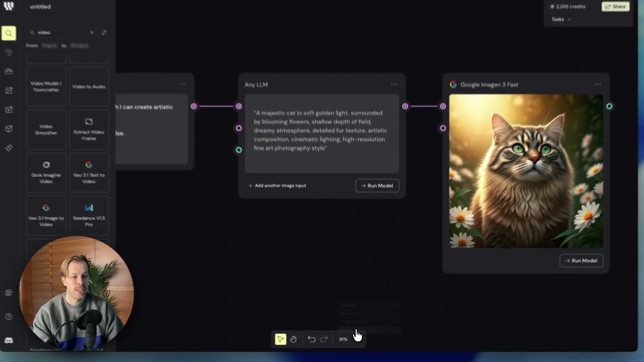The image size is (644, 362).
Task: Open the prompt node's three-dot menu
Action: [x=183, y=84]
